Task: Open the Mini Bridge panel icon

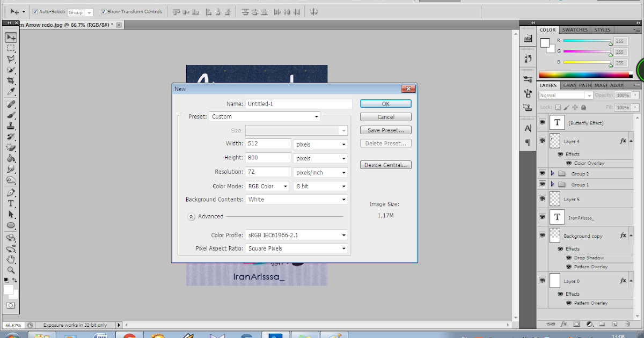Action: [x=528, y=38]
